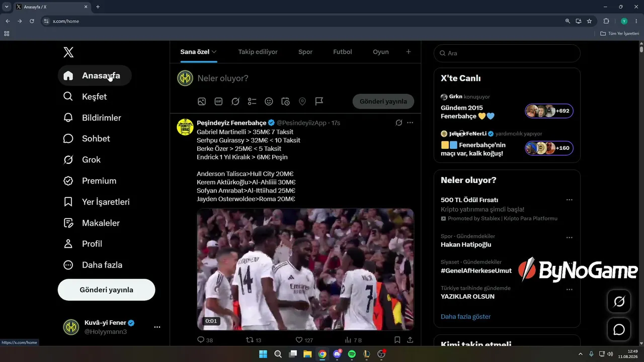Open more options on the Peşindeyiz Fenerbahçe post
644x362 pixels.
pos(410,123)
